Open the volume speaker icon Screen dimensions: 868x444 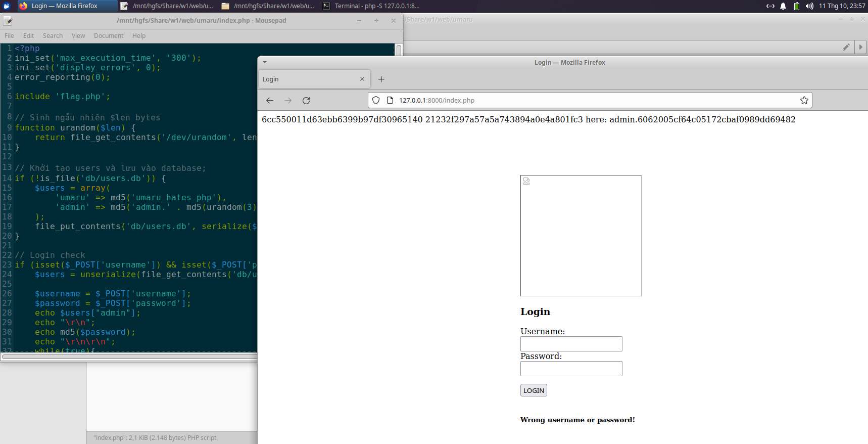(x=809, y=6)
